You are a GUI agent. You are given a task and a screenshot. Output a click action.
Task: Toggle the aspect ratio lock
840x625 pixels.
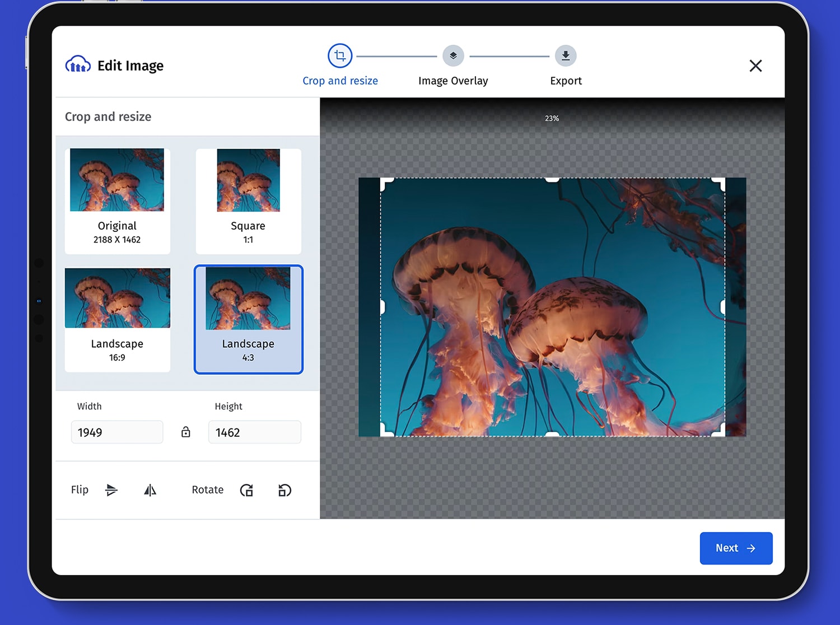(186, 432)
